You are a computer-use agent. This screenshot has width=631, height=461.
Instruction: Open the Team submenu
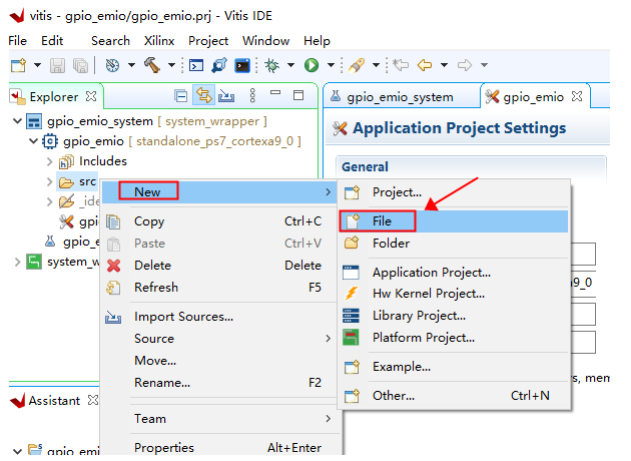point(219,419)
